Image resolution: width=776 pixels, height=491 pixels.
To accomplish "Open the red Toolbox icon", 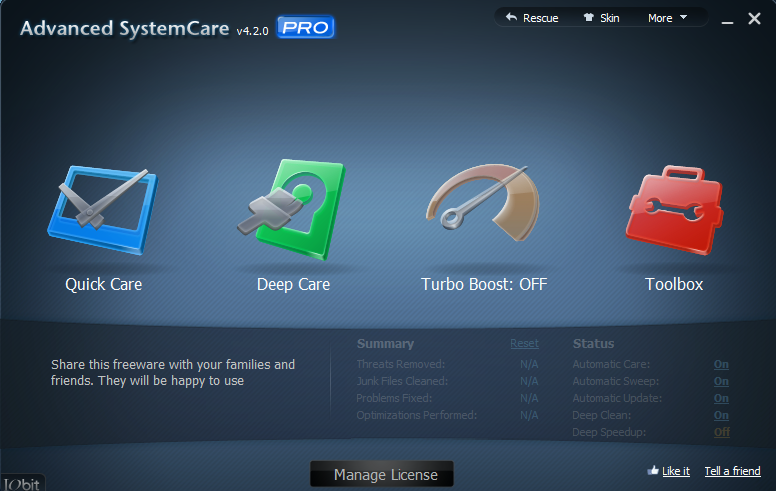I will [674, 210].
